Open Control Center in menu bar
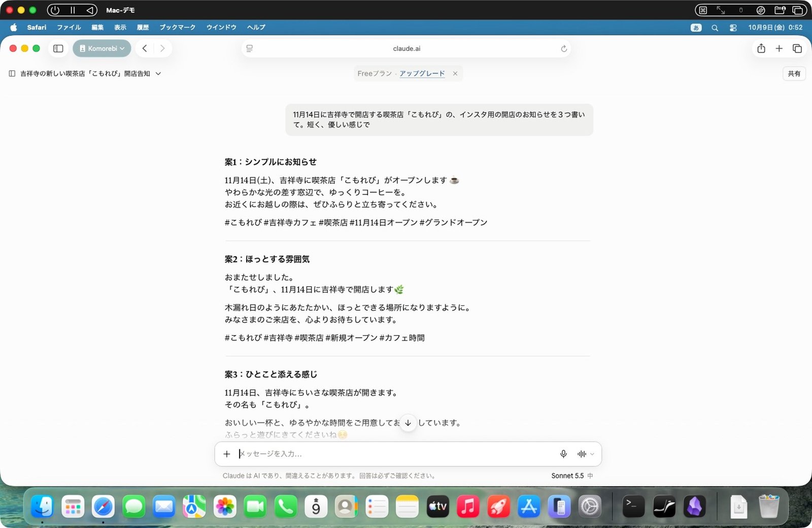Viewport: 812px width, 528px height. point(733,28)
